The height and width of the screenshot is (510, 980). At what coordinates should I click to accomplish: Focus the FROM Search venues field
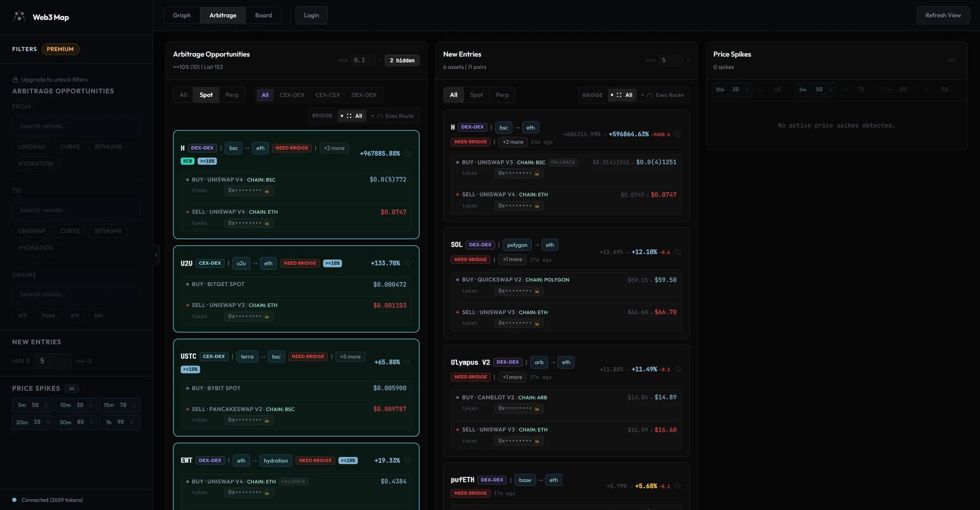point(76,126)
